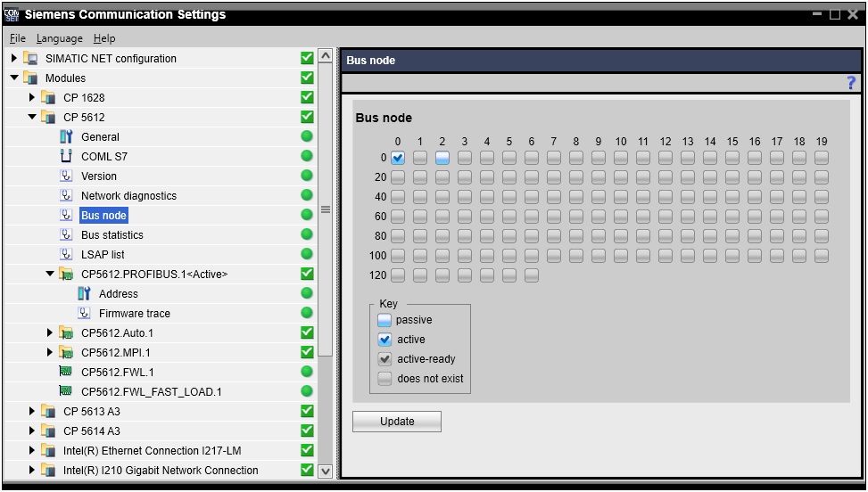Image resolution: width=868 pixels, height=492 pixels.
Task: Click the CP 1628 module icon
Action: click(x=49, y=98)
